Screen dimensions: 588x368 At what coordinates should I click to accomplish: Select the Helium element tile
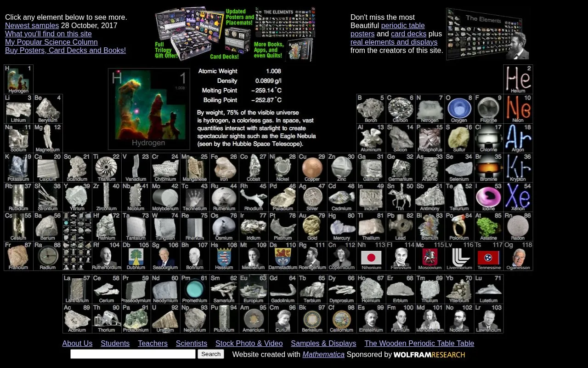pos(518,80)
